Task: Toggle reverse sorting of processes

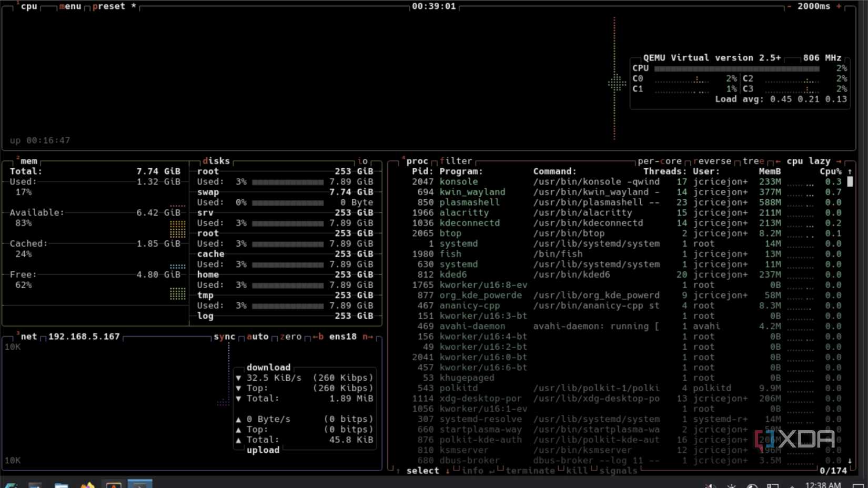Action: (x=712, y=161)
